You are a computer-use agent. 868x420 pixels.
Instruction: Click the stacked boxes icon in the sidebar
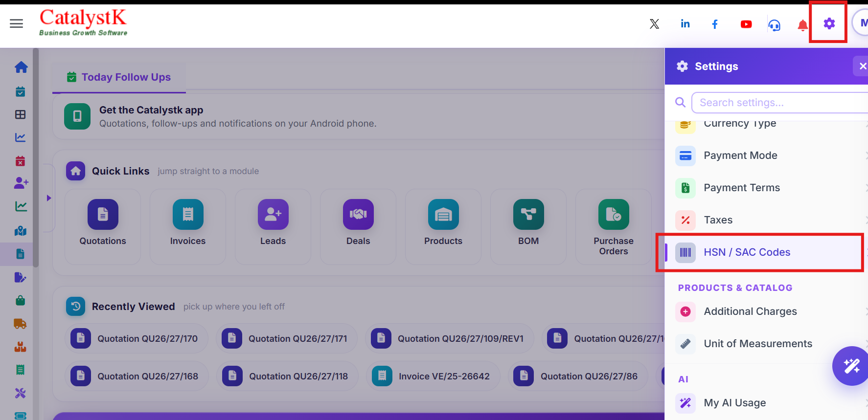[x=21, y=347]
